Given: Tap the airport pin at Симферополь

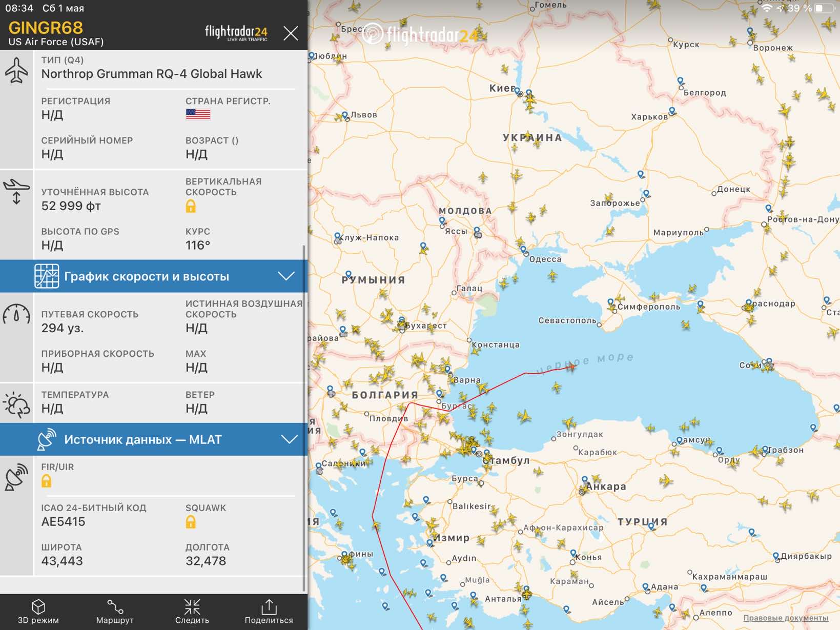Looking at the screenshot, I should pos(610,302).
